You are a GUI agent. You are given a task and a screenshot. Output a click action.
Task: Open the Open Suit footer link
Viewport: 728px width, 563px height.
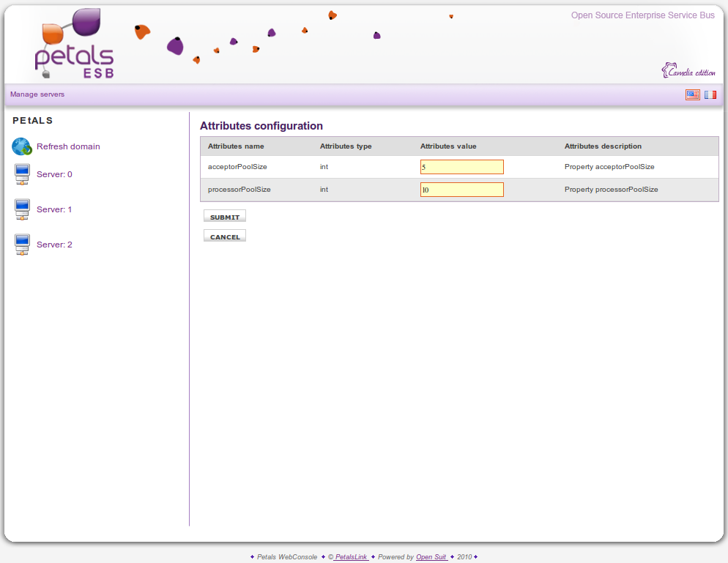431,557
